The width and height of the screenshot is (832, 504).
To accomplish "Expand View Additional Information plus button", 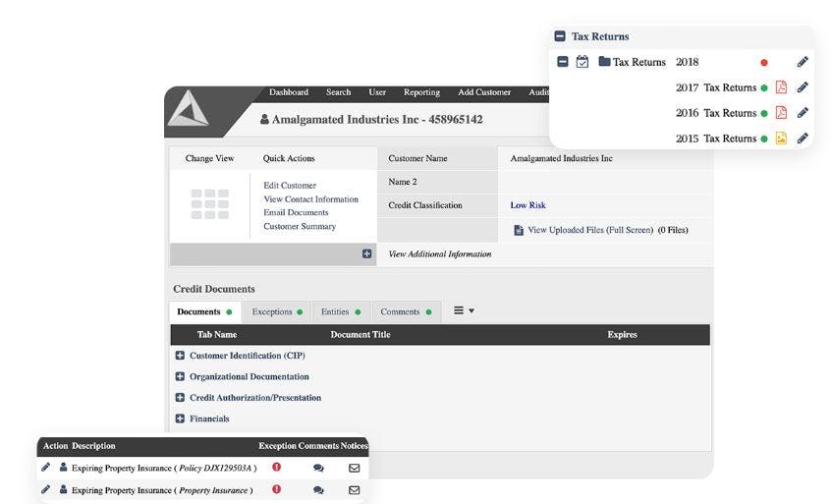I will [366, 253].
